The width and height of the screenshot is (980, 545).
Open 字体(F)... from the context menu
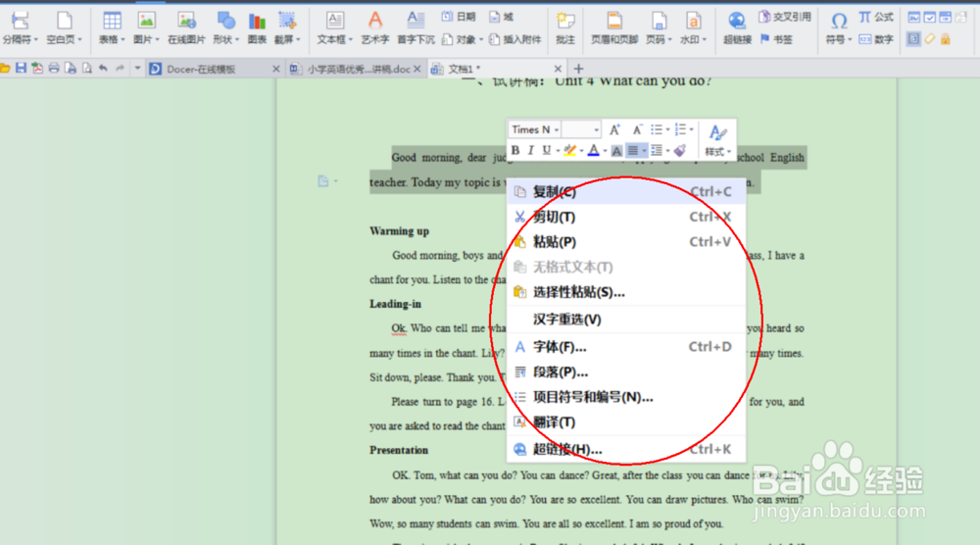click(x=627, y=347)
